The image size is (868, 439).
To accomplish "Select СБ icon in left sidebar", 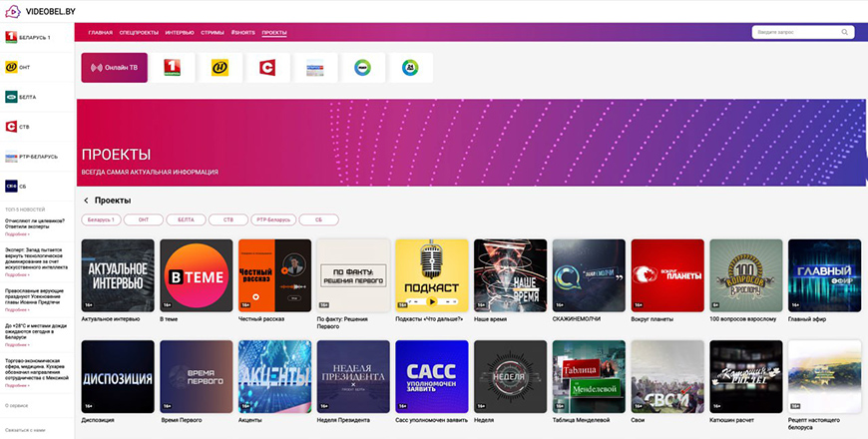I will (12, 186).
